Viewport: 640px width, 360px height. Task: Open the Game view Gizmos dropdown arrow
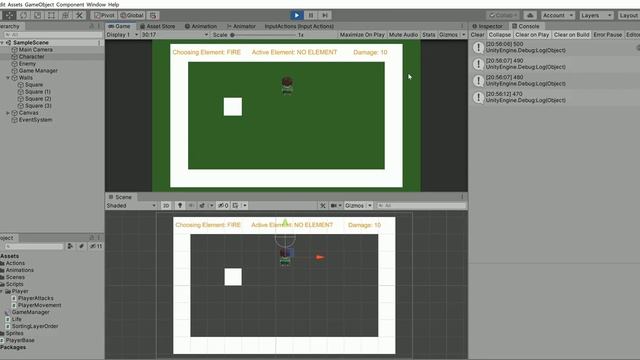(x=463, y=35)
